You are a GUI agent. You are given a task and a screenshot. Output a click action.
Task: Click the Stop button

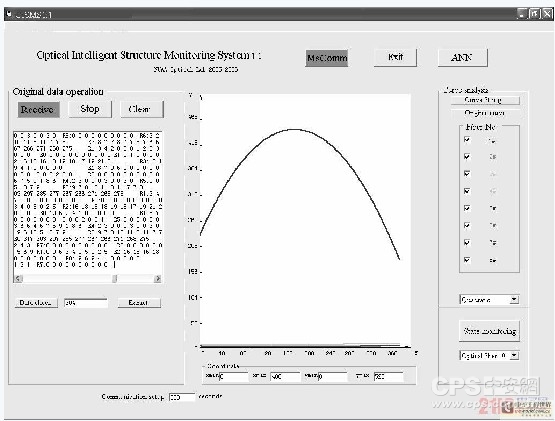(90, 109)
